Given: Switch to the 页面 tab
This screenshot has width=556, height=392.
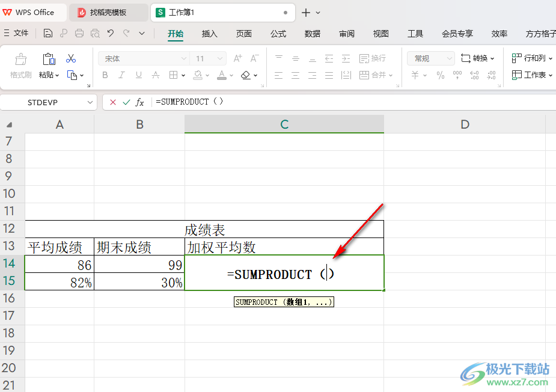Looking at the screenshot, I should click(244, 34).
